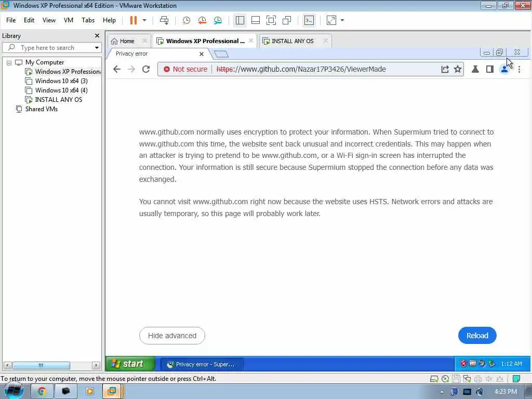Toggle the thumbnail bar view icon

(x=256, y=20)
